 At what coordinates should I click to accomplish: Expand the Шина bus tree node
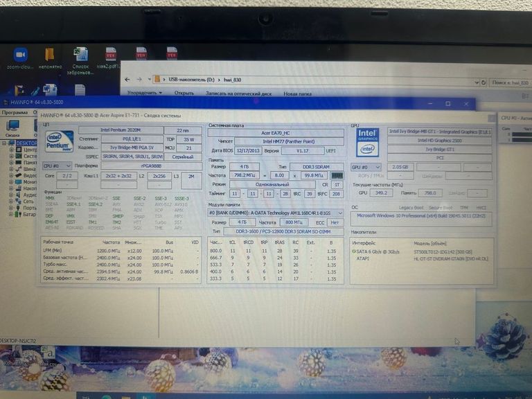11,169
